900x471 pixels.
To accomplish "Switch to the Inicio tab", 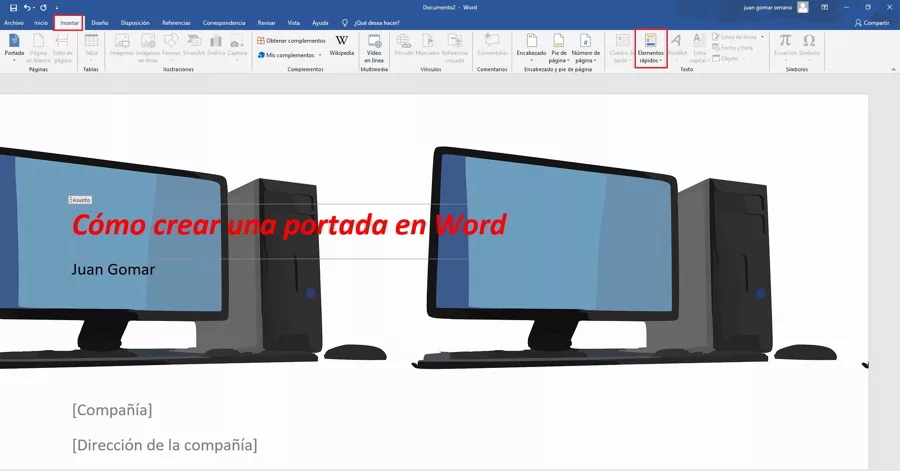I will (41, 23).
